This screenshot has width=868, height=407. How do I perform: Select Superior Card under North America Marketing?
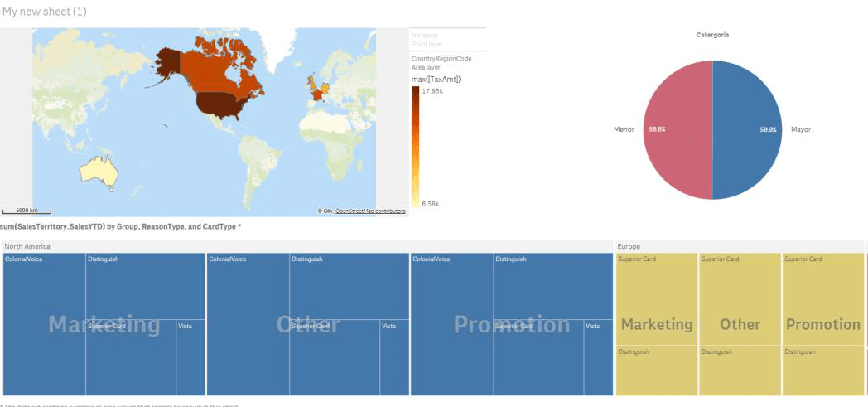tap(131, 358)
